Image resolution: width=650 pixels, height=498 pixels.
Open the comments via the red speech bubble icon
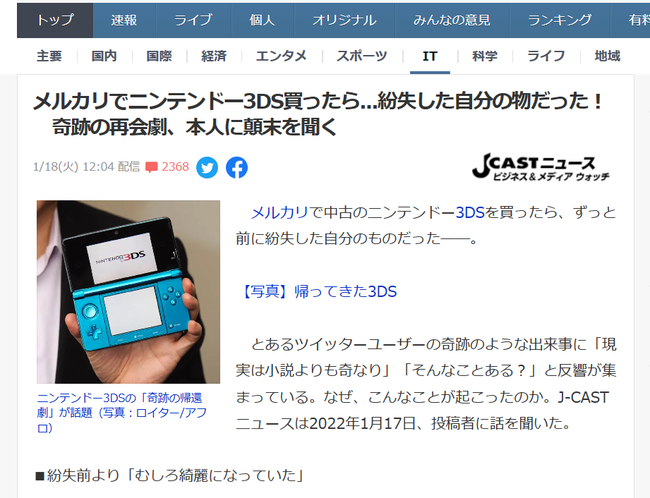click(x=151, y=167)
